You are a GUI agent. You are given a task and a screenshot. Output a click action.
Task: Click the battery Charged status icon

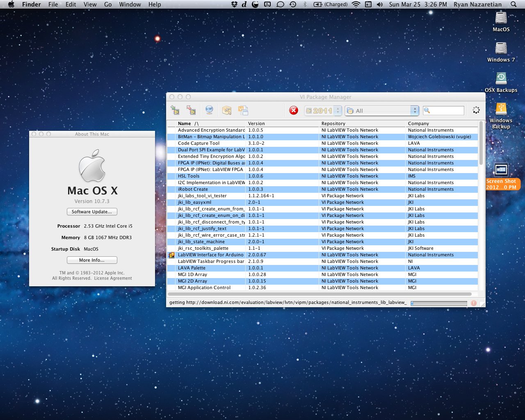coord(330,5)
